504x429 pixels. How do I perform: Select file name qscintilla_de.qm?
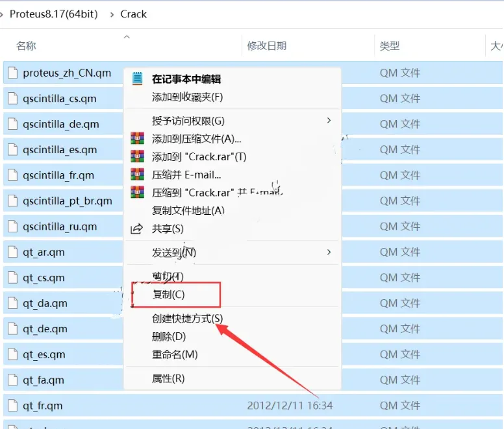[61, 124]
